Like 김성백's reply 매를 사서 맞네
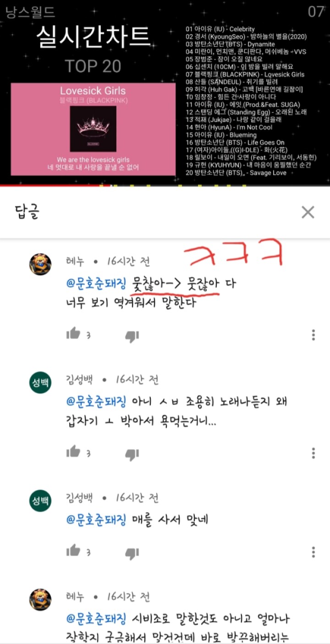This screenshot has width=330, height=644. click(x=73, y=550)
